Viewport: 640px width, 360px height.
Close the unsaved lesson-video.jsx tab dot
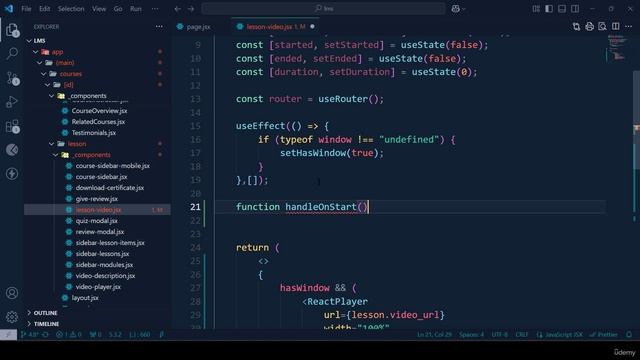coord(312,27)
